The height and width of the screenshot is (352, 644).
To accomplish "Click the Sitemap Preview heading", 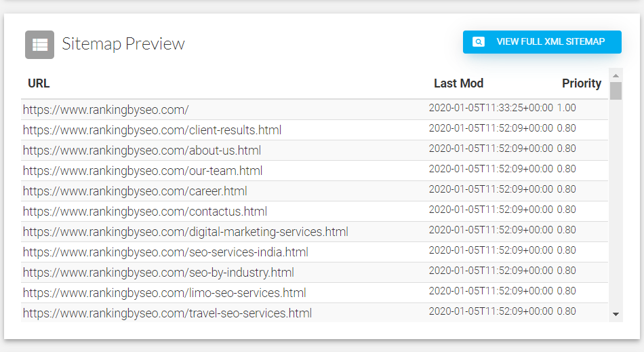I will coord(123,44).
